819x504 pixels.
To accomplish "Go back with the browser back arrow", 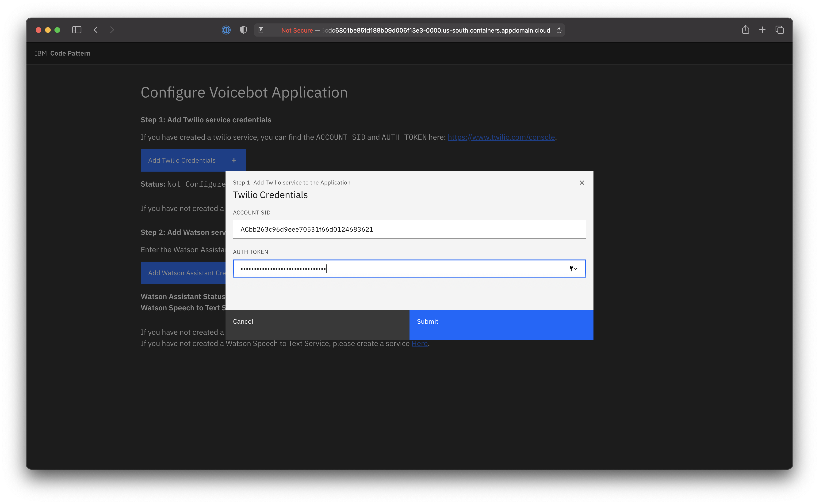I will point(96,30).
